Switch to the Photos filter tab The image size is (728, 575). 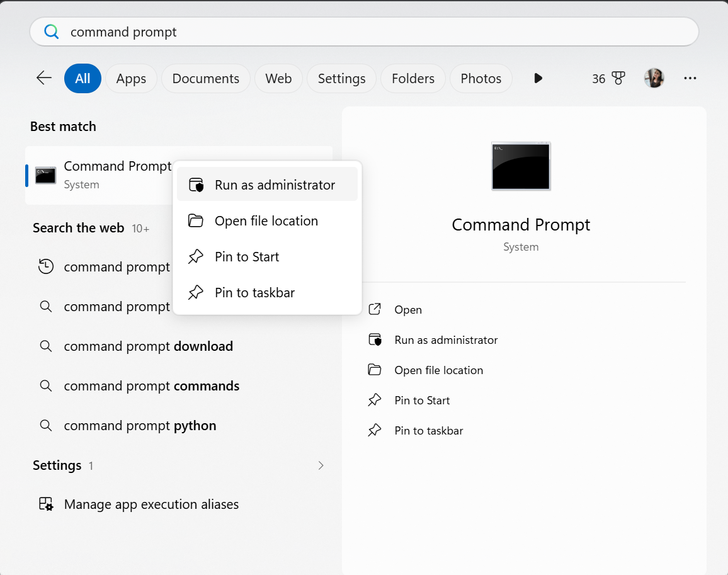481,79
